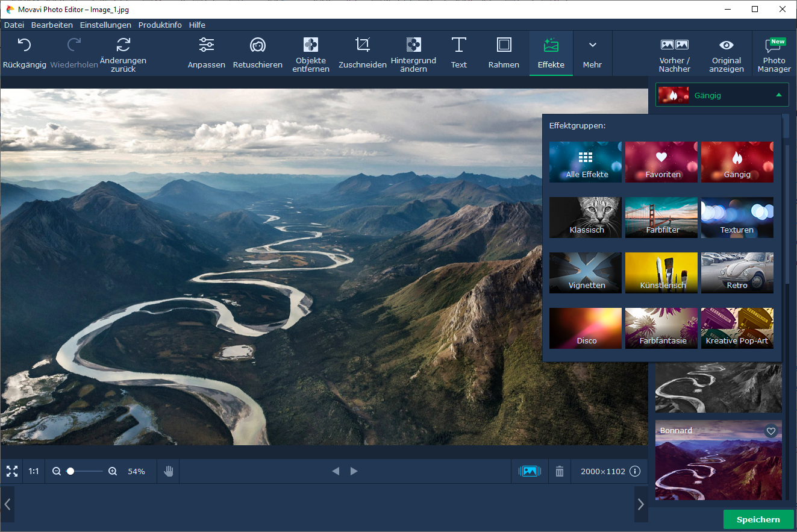Select the hand pan tool
The height and width of the screenshot is (532, 797).
click(x=169, y=471)
